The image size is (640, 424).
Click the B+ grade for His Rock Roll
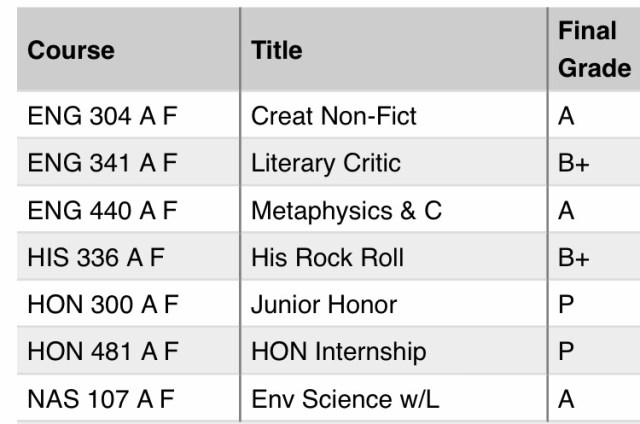[574, 258]
